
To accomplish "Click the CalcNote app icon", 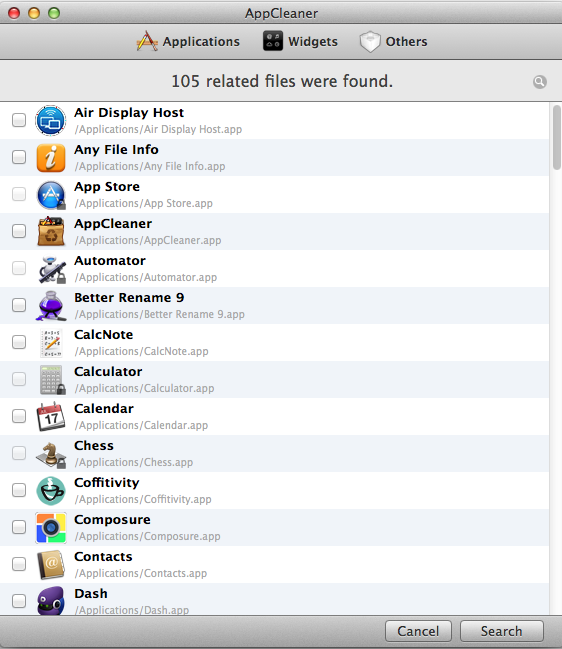I will [51, 343].
